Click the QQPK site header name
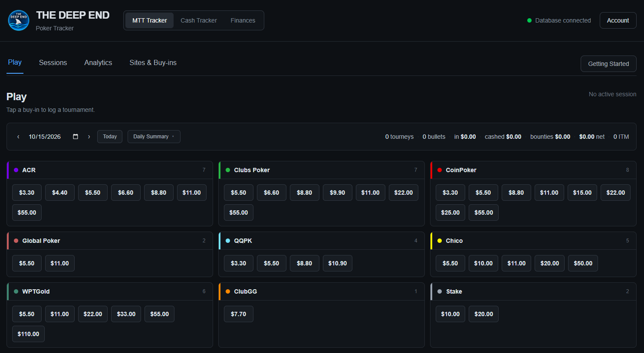 click(243, 241)
